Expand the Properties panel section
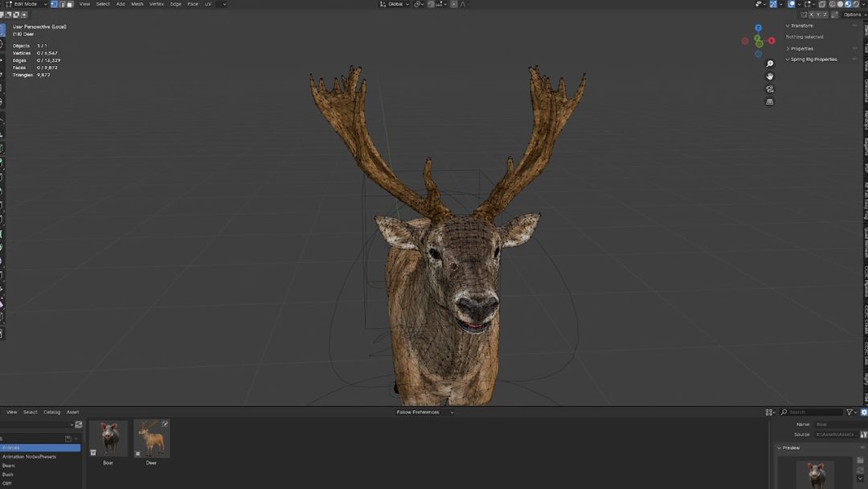868x489 pixels. tap(801, 48)
